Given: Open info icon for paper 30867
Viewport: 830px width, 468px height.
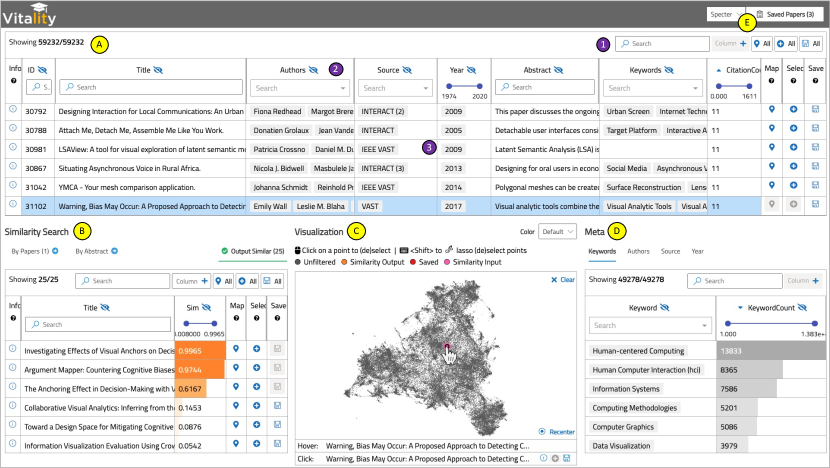Looking at the screenshot, I should click(x=13, y=166).
